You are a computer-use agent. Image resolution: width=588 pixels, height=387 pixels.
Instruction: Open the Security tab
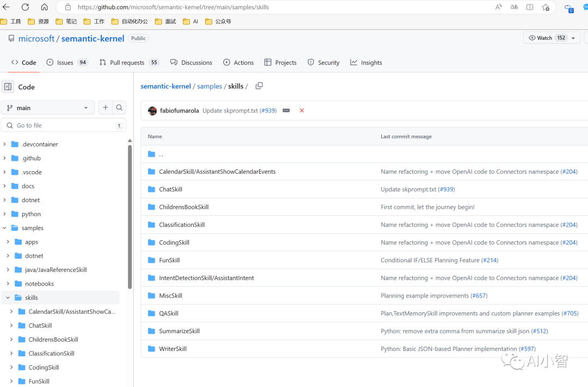point(323,63)
